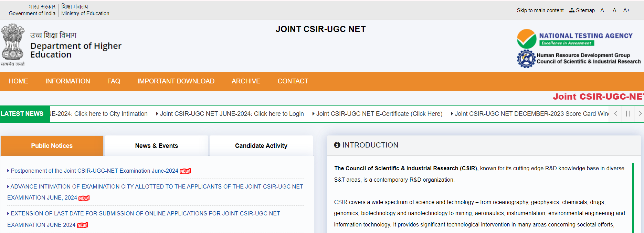This screenshot has height=233, width=644.
Task: Open Extension of Last Date notice
Action: 144,219
